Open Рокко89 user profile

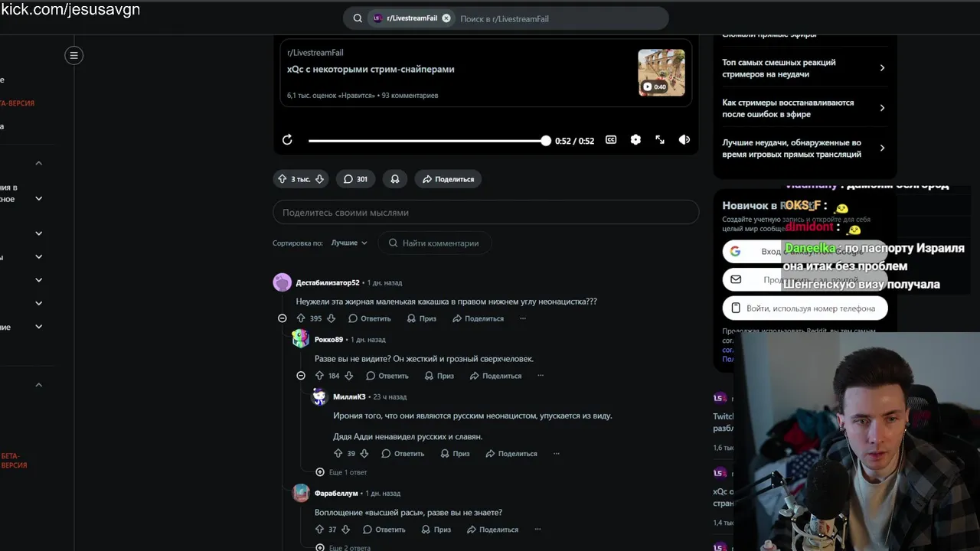[328, 340]
